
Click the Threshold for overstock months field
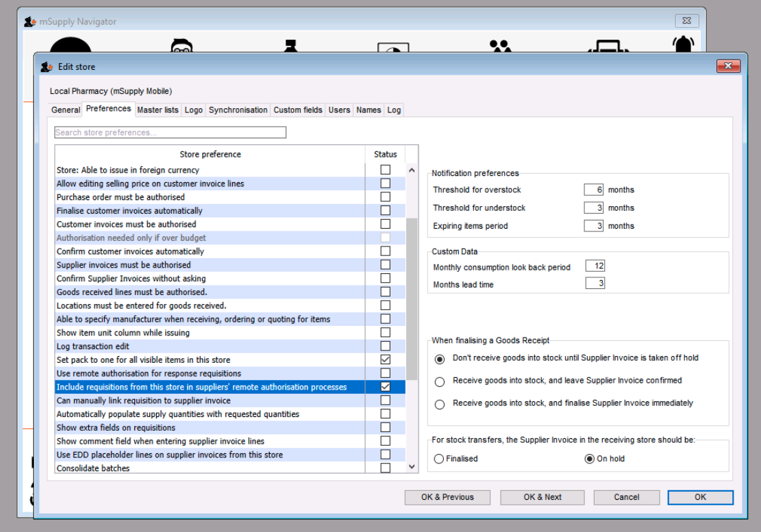(x=594, y=190)
